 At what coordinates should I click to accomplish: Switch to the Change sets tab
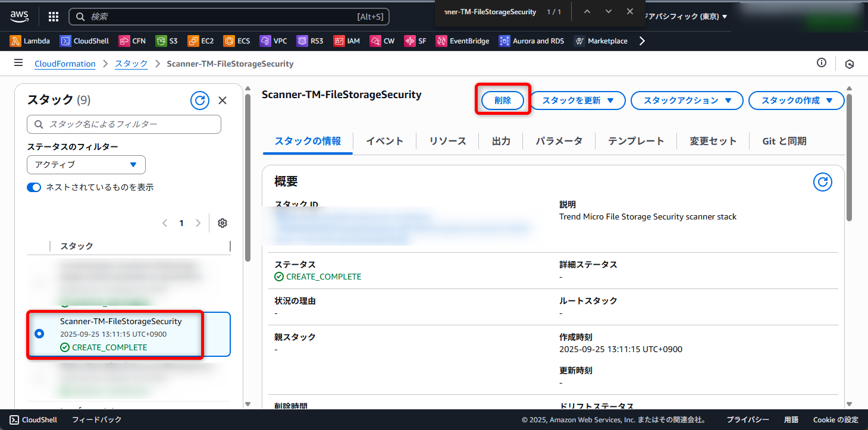coord(713,141)
